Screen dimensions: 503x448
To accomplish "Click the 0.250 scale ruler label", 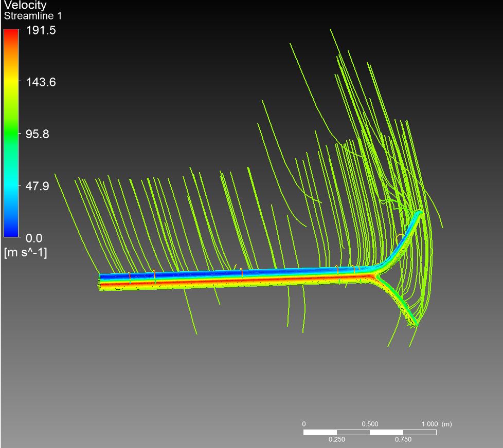I will (x=337, y=439).
